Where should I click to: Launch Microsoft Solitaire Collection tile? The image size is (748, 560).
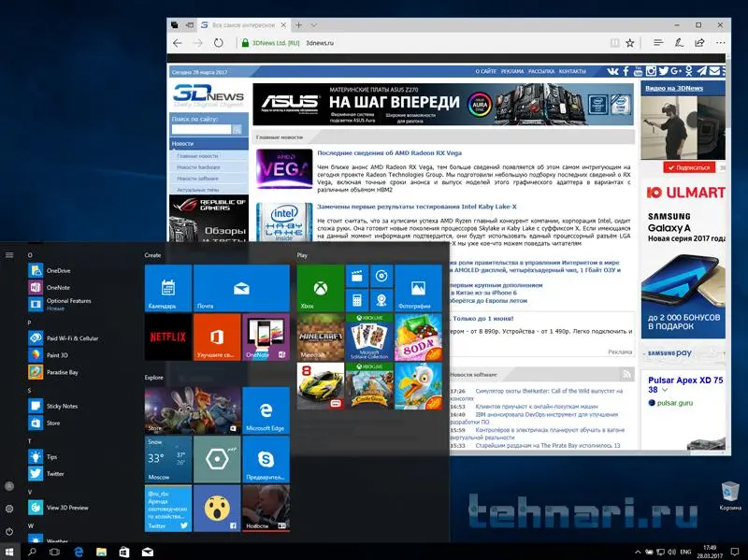369,337
